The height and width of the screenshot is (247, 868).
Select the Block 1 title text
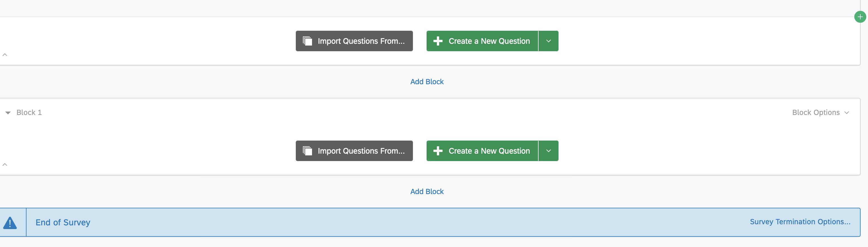(x=29, y=112)
